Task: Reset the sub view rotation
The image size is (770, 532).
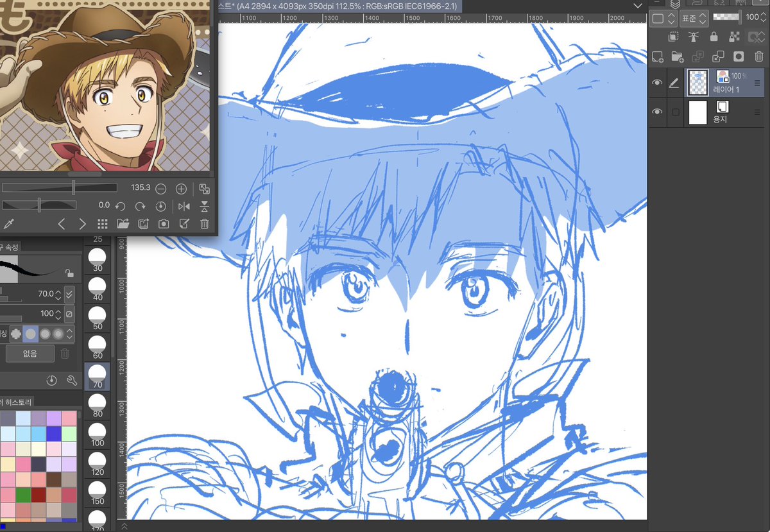Action: click(x=161, y=206)
